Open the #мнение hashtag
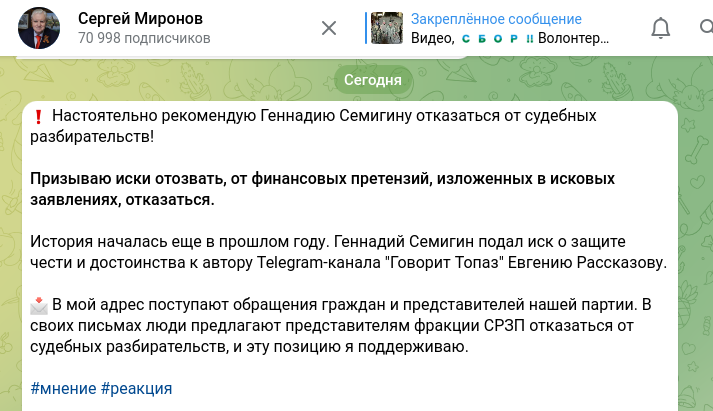 63,388
